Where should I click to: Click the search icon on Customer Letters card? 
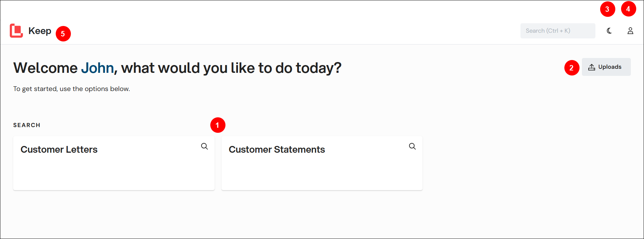(204, 146)
